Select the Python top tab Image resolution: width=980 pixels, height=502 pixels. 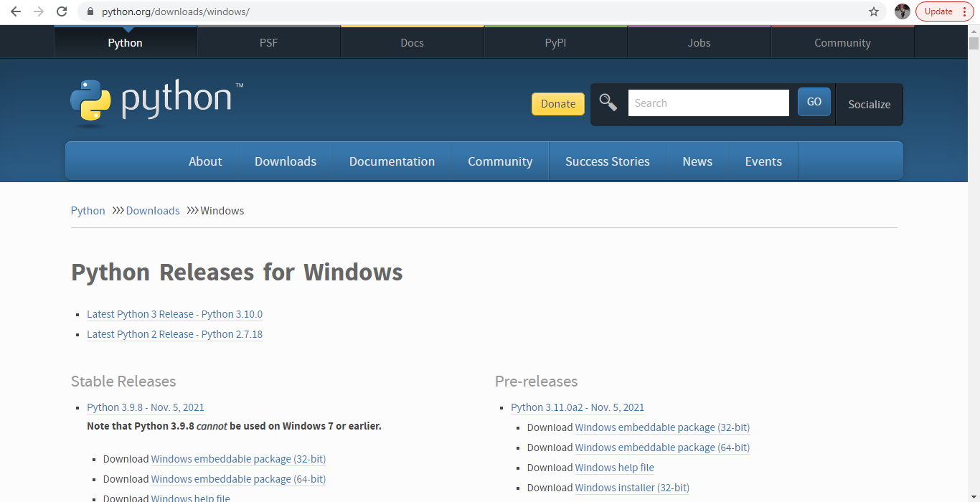(x=125, y=43)
